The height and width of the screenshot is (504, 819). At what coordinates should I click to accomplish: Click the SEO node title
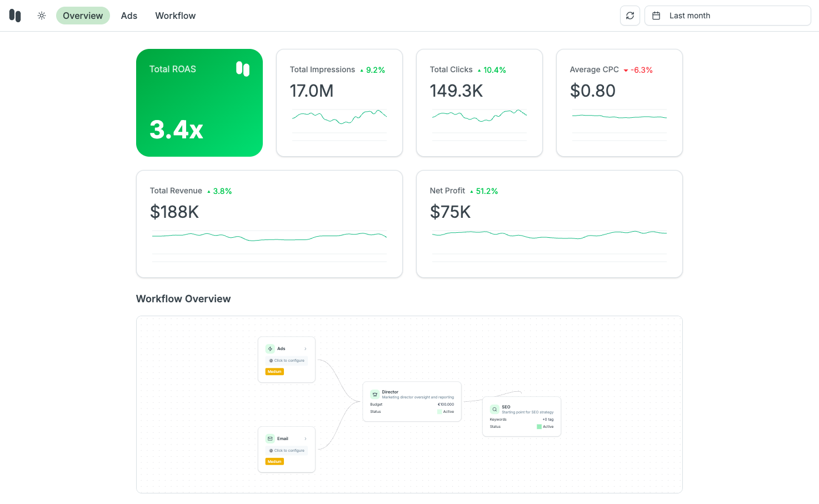point(506,407)
